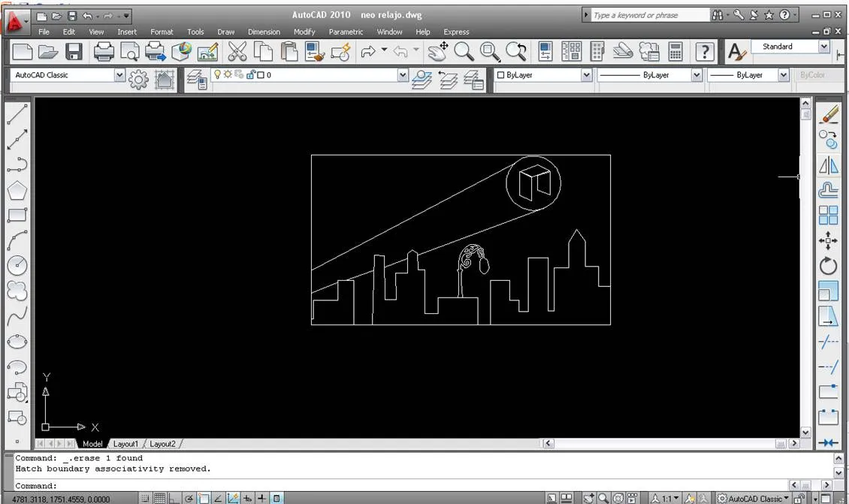Click the keyword search input field
Image resolution: width=849 pixels, height=504 pixels.
[x=651, y=15]
